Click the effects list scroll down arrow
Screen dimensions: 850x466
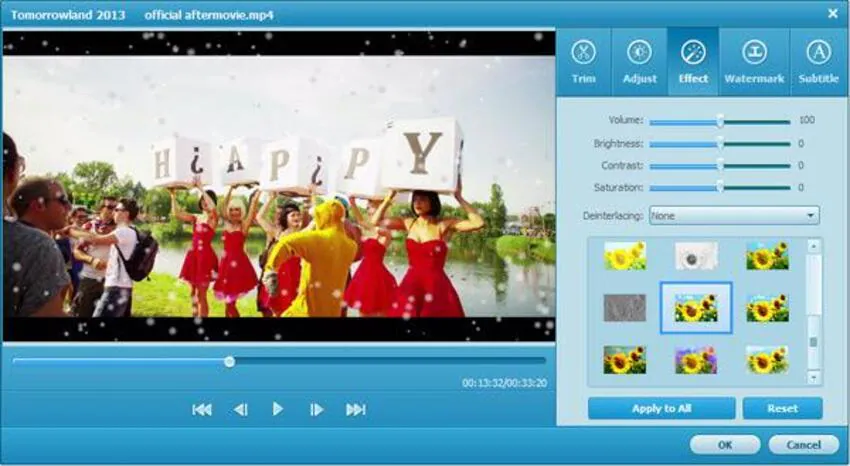point(813,377)
